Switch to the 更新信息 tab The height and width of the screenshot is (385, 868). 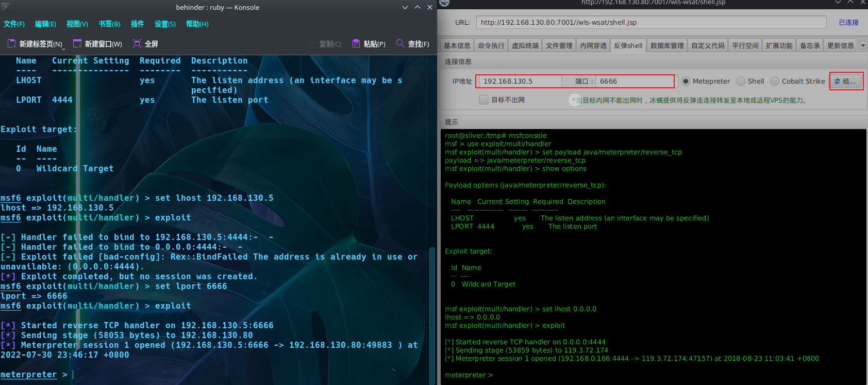pyautogui.click(x=841, y=45)
